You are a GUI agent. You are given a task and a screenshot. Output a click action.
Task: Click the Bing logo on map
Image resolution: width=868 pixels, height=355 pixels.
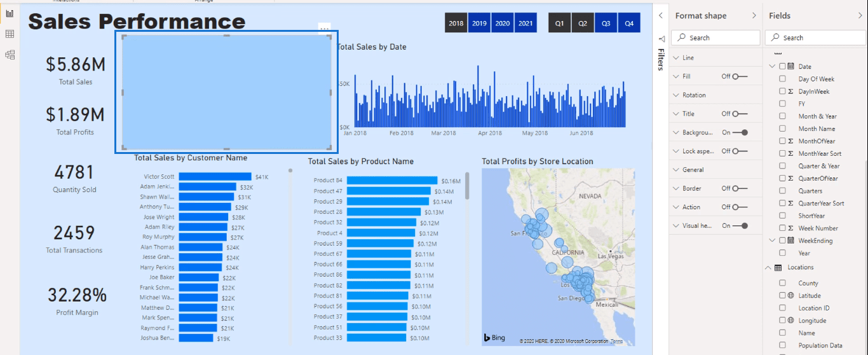pos(495,338)
